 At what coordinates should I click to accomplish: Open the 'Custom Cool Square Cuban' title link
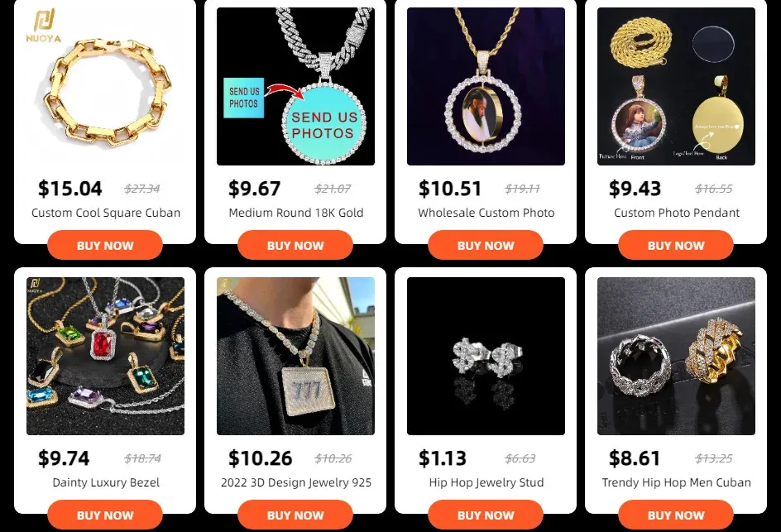[106, 213]
